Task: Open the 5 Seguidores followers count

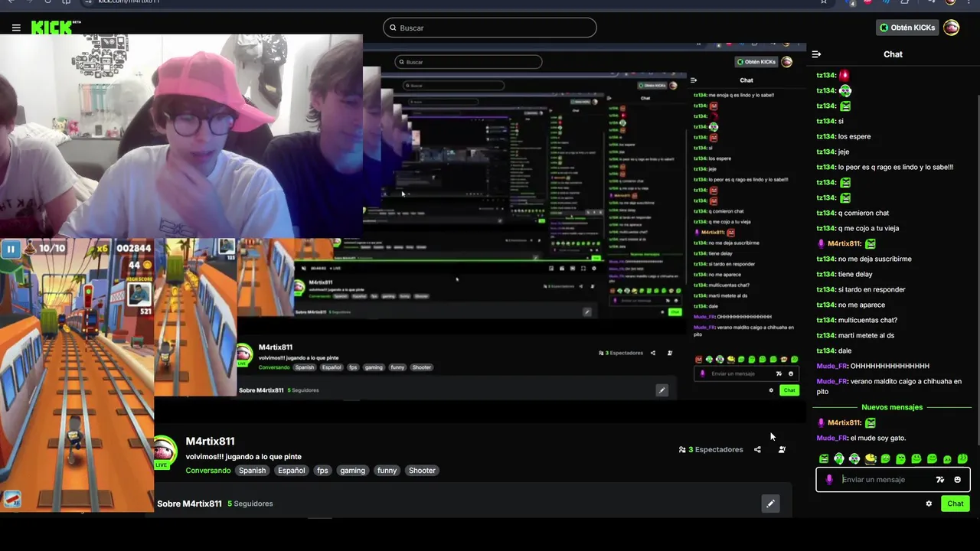Action: point(250,504)
